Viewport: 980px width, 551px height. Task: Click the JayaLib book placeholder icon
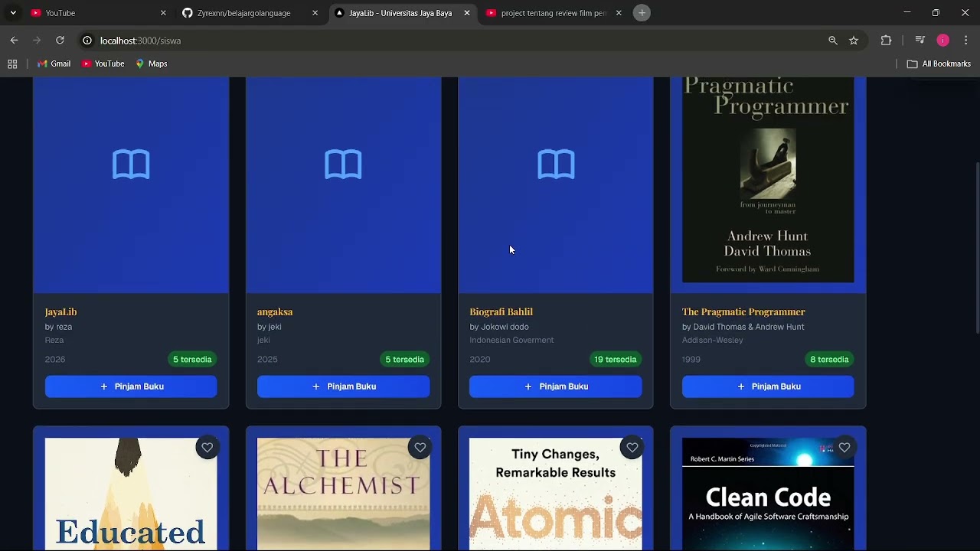point(131,165)
